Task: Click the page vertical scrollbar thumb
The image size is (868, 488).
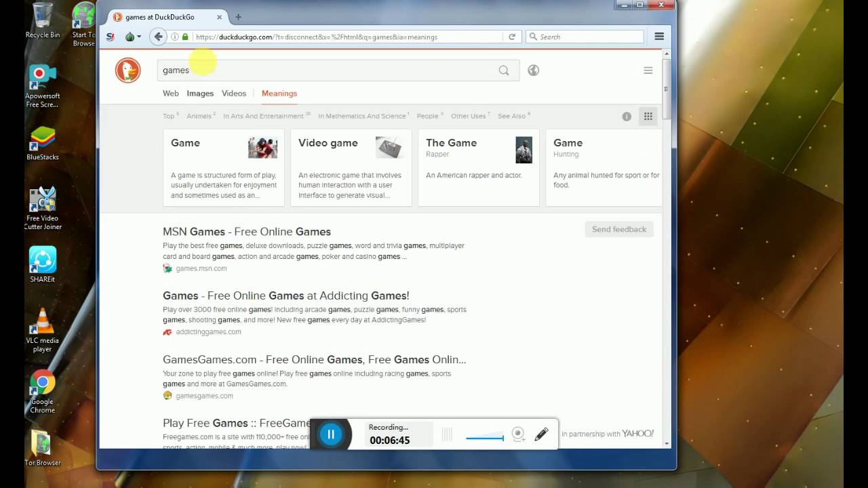Action: 667,88
